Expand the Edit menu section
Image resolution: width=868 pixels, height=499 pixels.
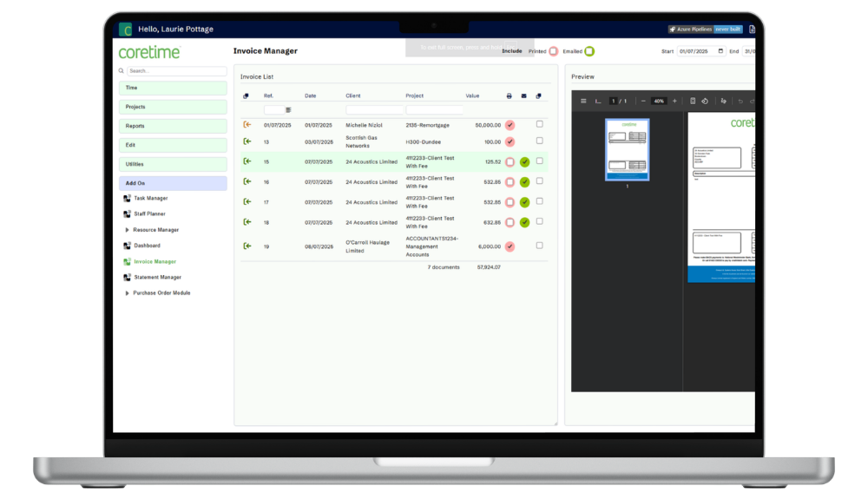click(173, 145)
